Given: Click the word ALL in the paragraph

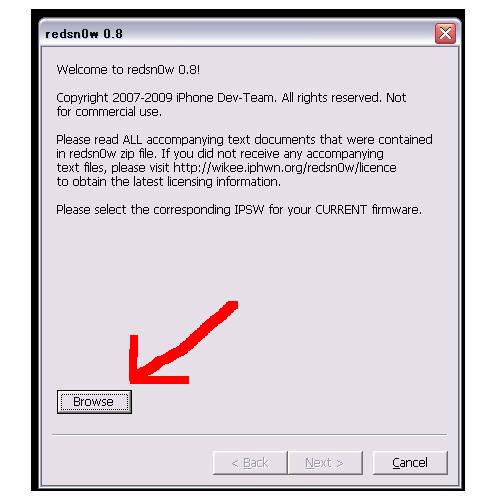Looking at the screenshot, I should point(132,139).
